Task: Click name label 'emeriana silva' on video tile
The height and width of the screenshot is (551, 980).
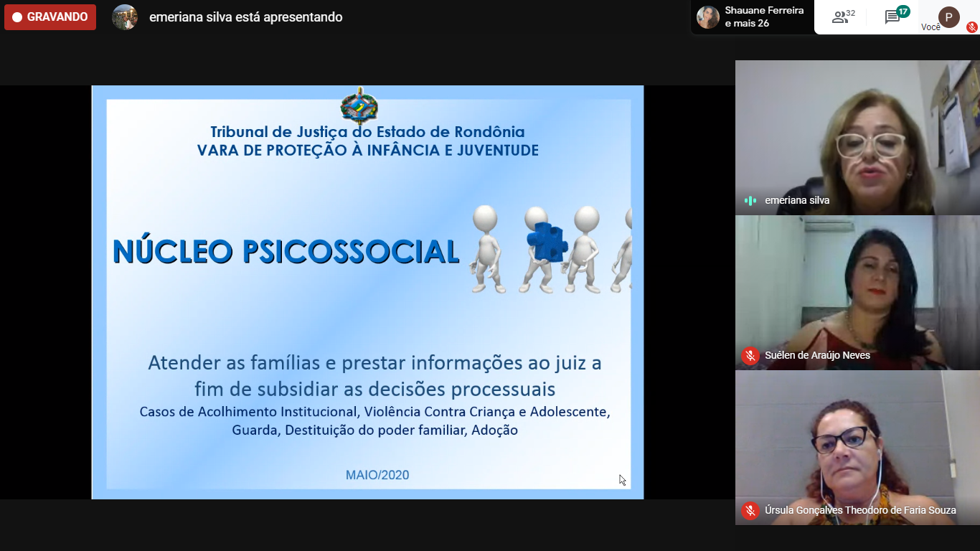Action: 797,201
